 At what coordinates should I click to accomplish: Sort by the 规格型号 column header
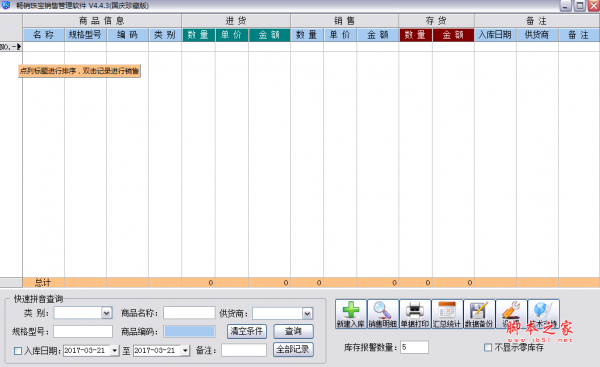(x=85, y=35)
